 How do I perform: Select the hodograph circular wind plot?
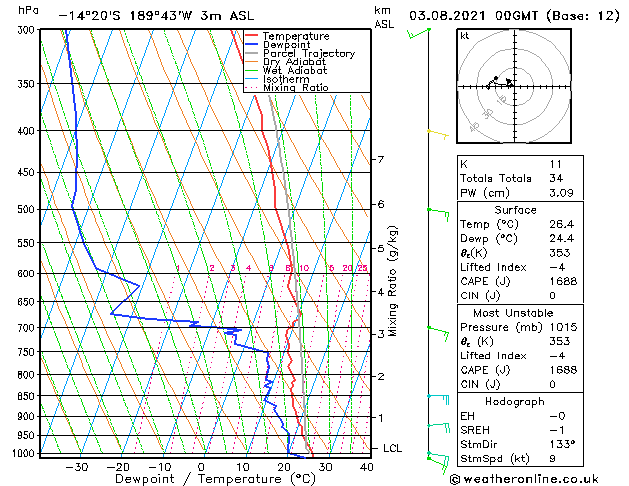(x=514, y=86)
